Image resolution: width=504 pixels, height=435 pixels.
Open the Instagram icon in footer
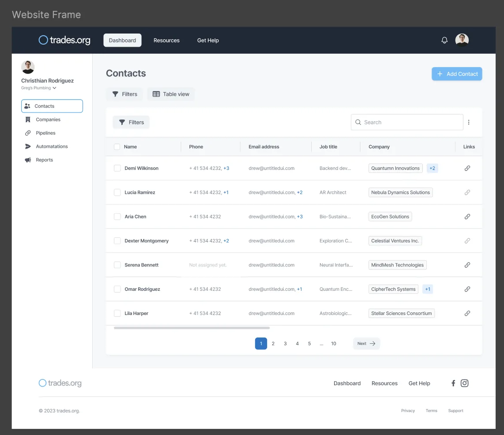coord(464,383)
